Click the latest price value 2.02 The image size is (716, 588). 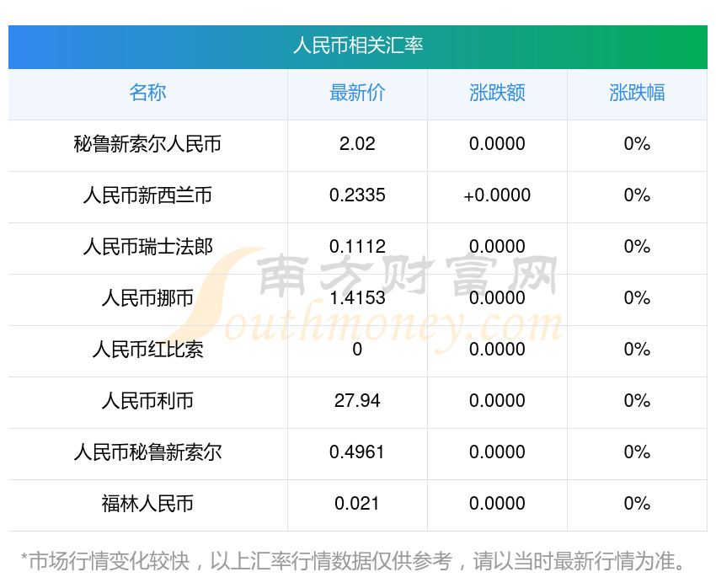coord(357,144)
